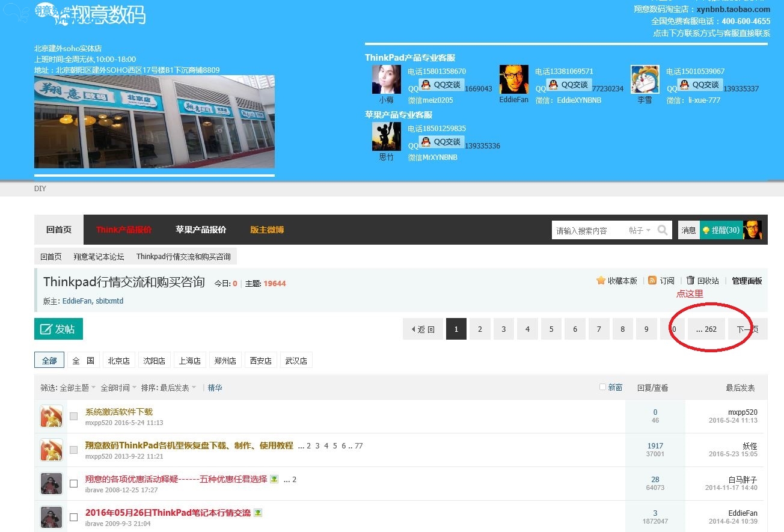The width and height of the screenshot is (784, 532).
Task: Open page 77 of the 恢复盘 thread
Action: (x=359, y=445)
